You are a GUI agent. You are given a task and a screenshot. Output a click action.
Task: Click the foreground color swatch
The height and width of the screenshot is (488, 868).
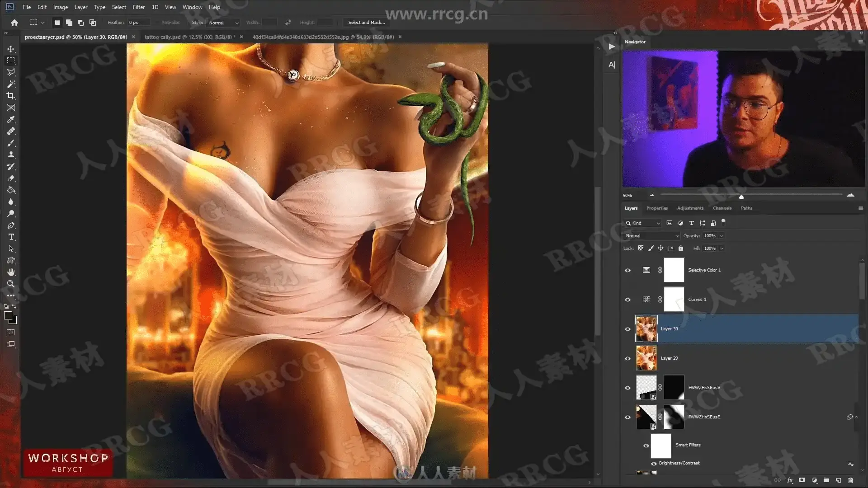(x=8, y=315)
